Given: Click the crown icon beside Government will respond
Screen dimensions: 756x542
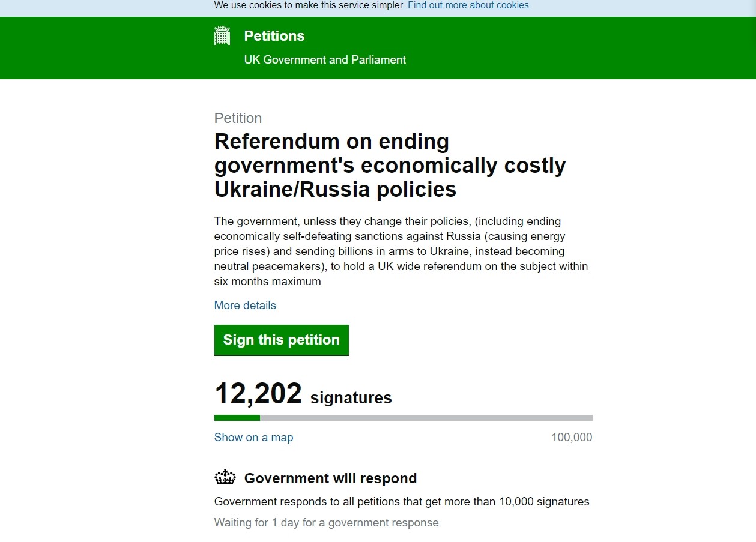Looking at the screenshot, I should (x=225, y=478).
